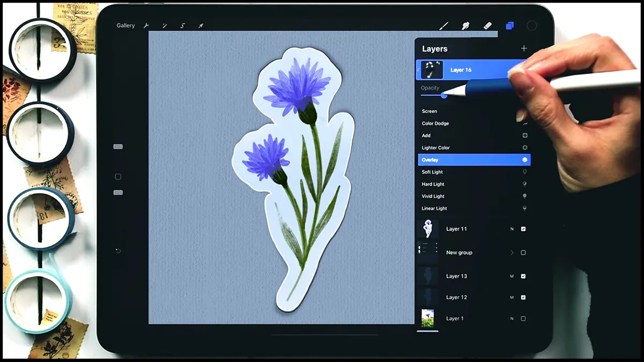Go back to Gallery
The height and width of the screenshot is (362, 644).
126,26
